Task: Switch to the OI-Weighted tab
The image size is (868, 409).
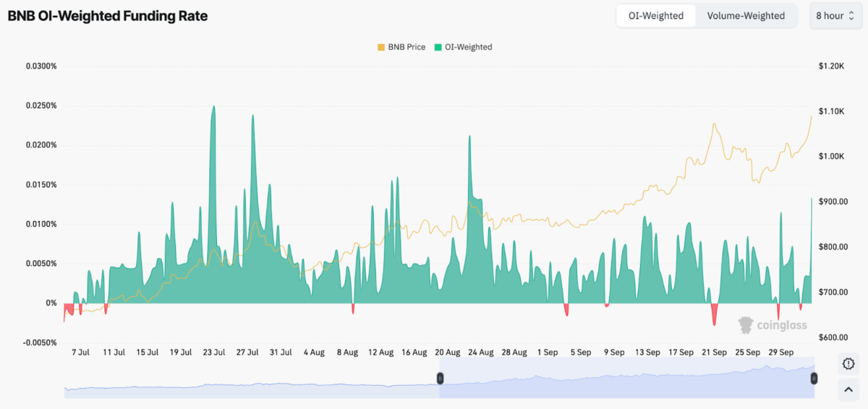Action: tap(656, 16)
